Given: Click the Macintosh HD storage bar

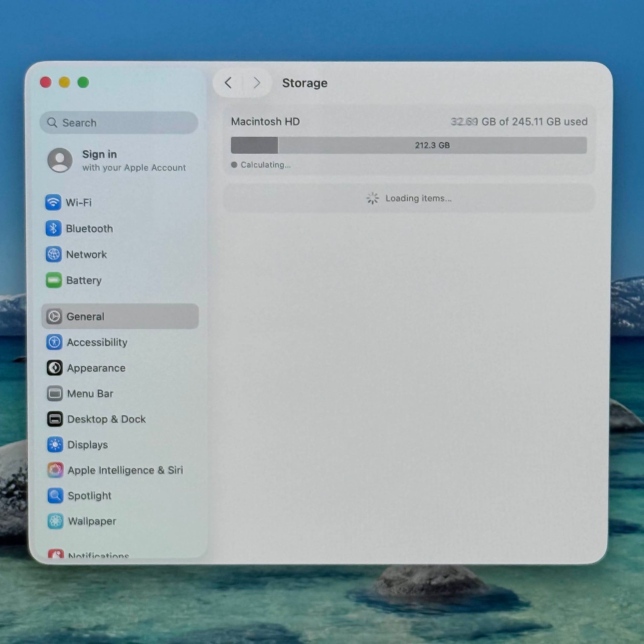Looking at the screenshot, I should click(x=408, y=145).
